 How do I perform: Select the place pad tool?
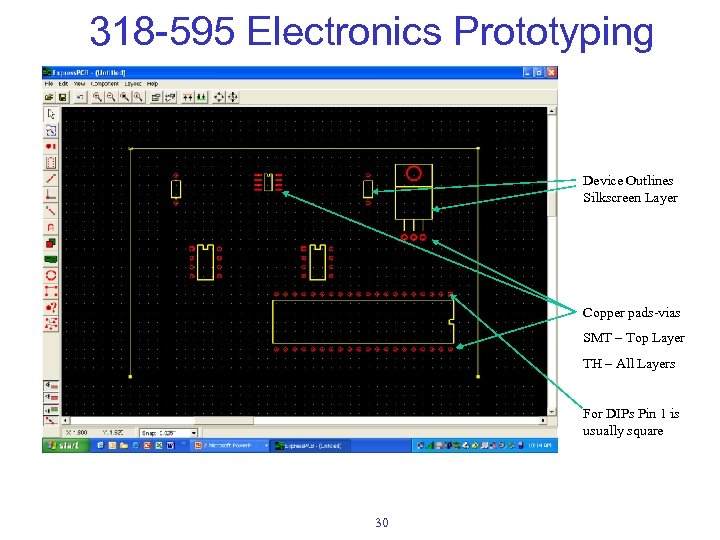coord(51,146)
